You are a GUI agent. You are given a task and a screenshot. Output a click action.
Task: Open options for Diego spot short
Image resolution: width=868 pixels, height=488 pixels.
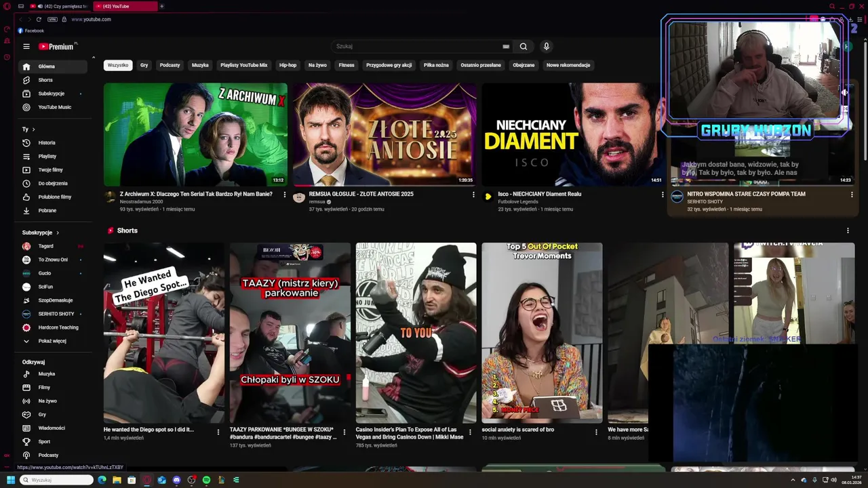point(218,432)
